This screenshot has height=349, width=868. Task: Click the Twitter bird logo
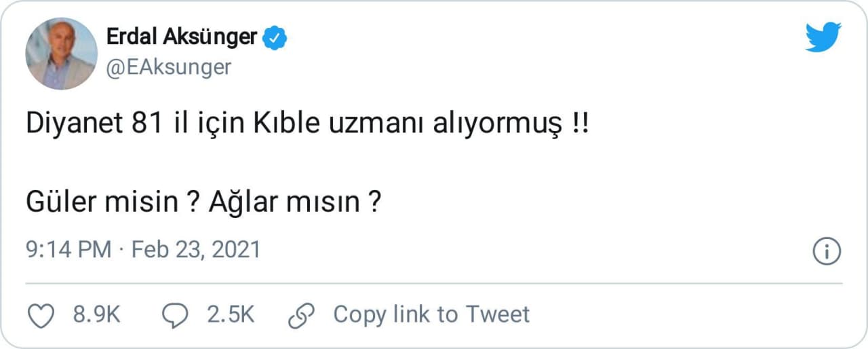[x=823, y=37]
